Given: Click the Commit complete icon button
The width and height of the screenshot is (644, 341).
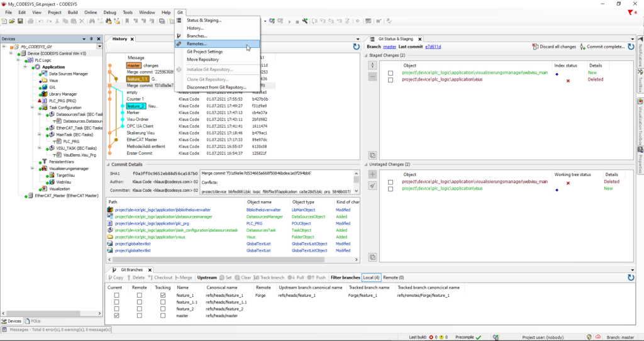Looking at the screenshot, I should 582,47.
